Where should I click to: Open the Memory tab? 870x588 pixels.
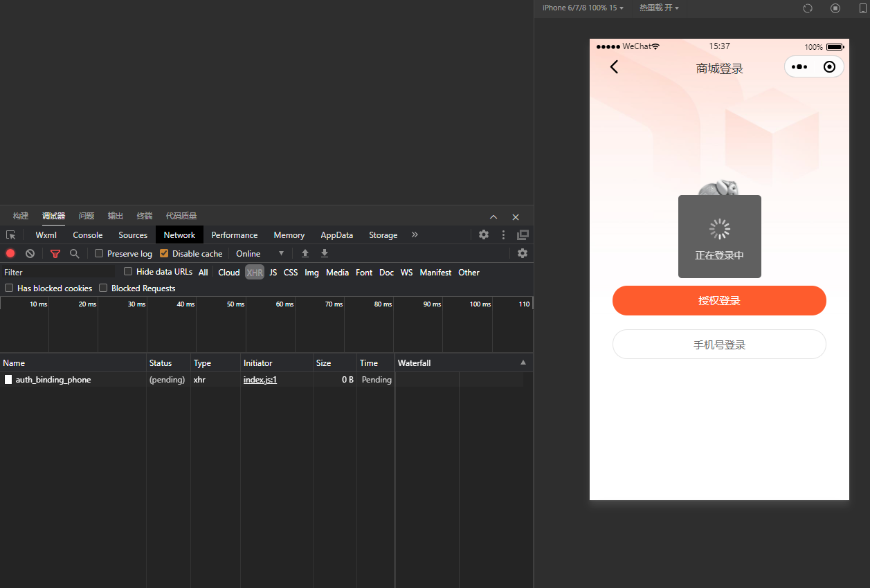(x=289, y=235)
